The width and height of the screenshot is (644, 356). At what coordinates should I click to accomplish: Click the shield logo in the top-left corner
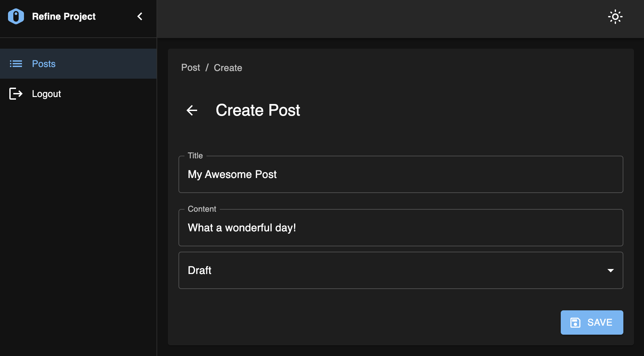tap(16, 16)
